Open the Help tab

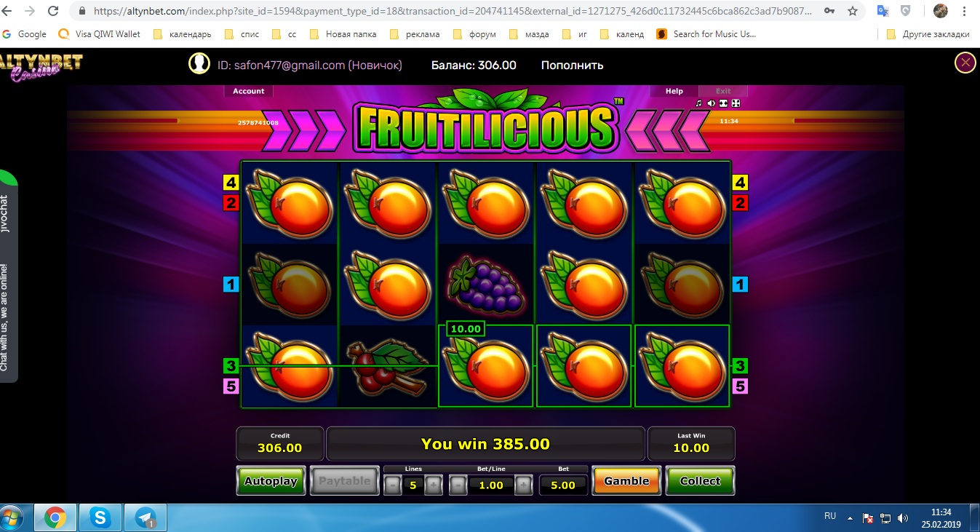[x=674, y=91]
